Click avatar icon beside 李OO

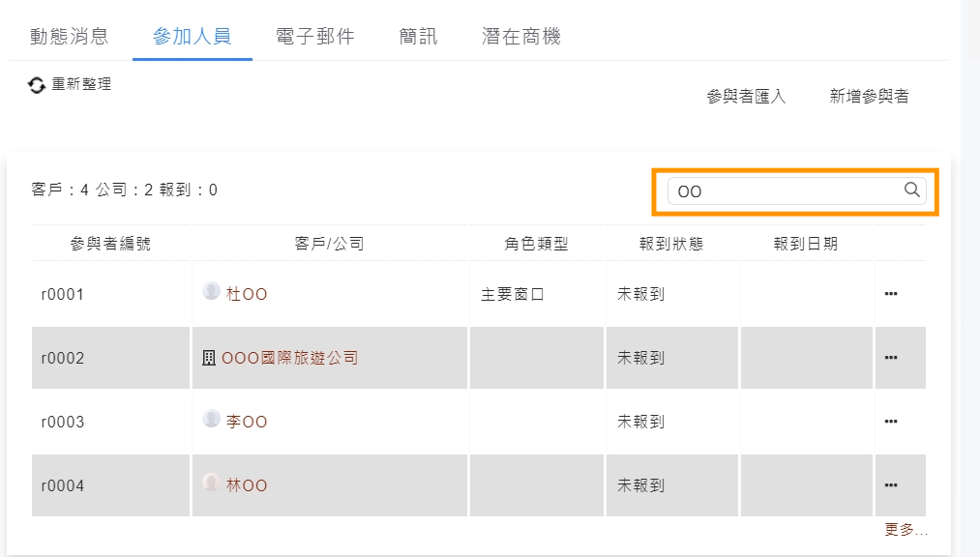(211, 419)
